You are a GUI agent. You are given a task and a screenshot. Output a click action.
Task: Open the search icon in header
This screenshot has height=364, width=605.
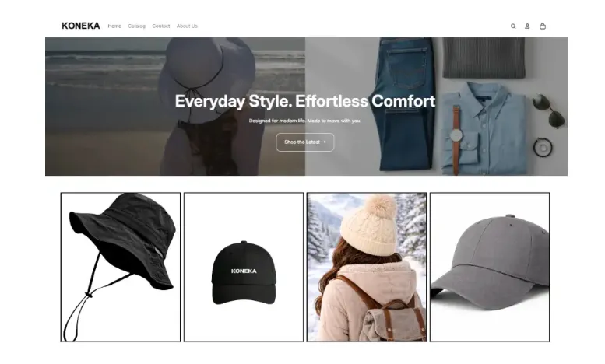(513, 26)
